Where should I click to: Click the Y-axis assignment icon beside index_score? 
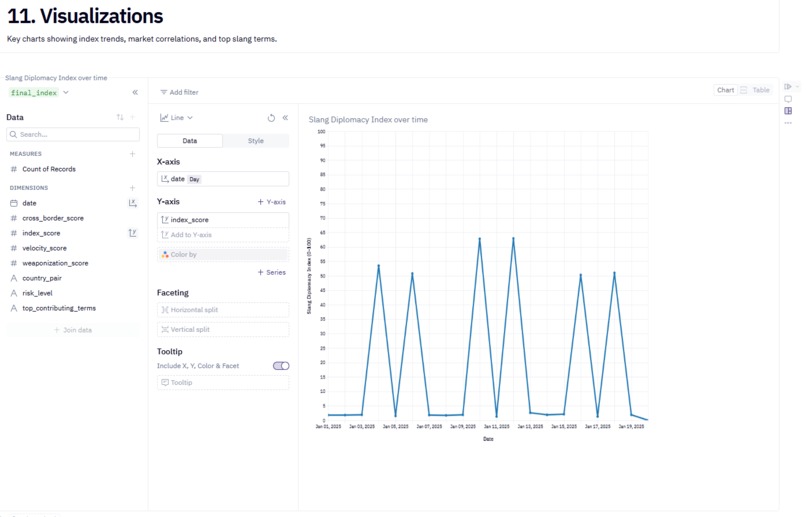(132, 233)
